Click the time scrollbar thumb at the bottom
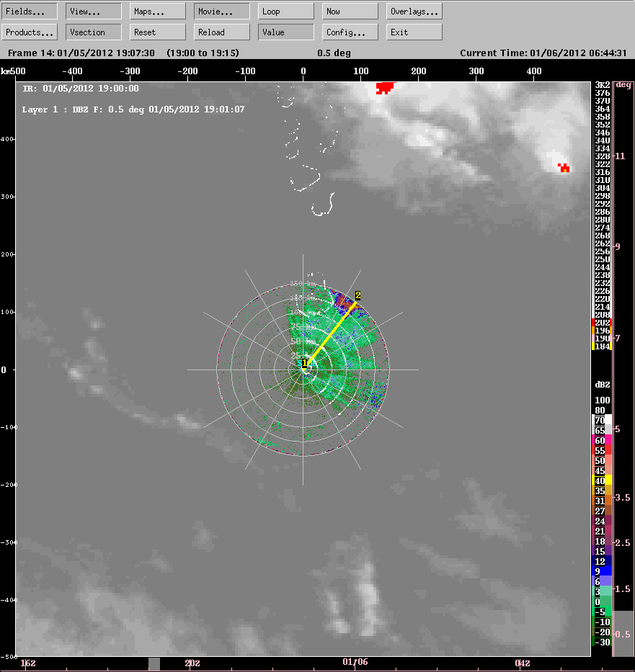Image resolution: width=635 pixels, height=672 pixels. click(154, 663)
